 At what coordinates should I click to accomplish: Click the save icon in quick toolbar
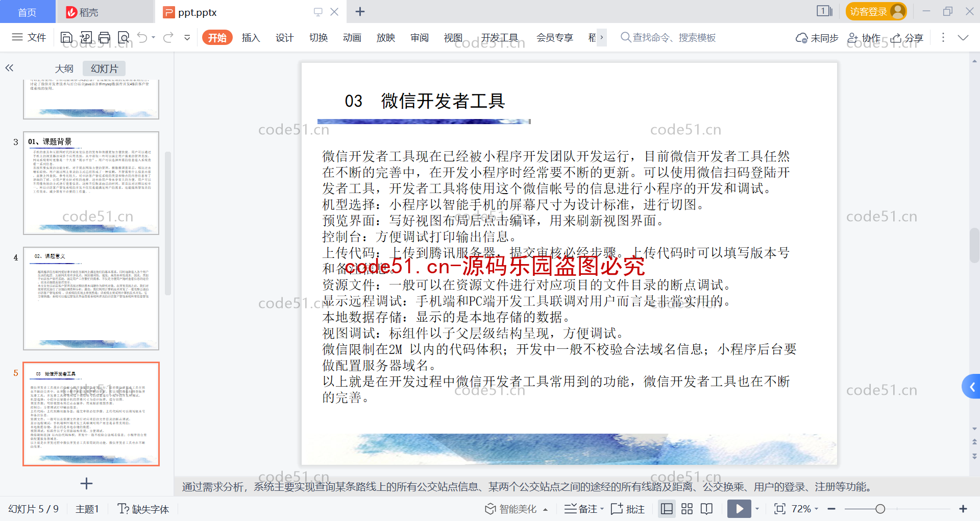66,37
